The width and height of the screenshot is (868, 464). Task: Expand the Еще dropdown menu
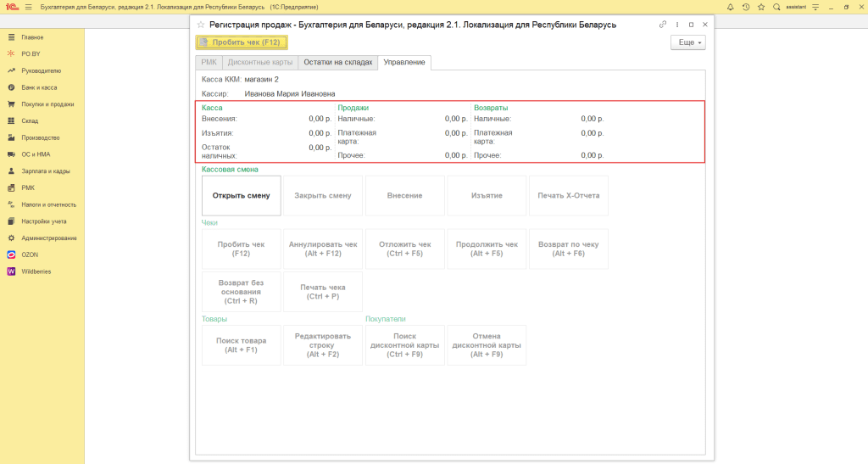(688, 42)
